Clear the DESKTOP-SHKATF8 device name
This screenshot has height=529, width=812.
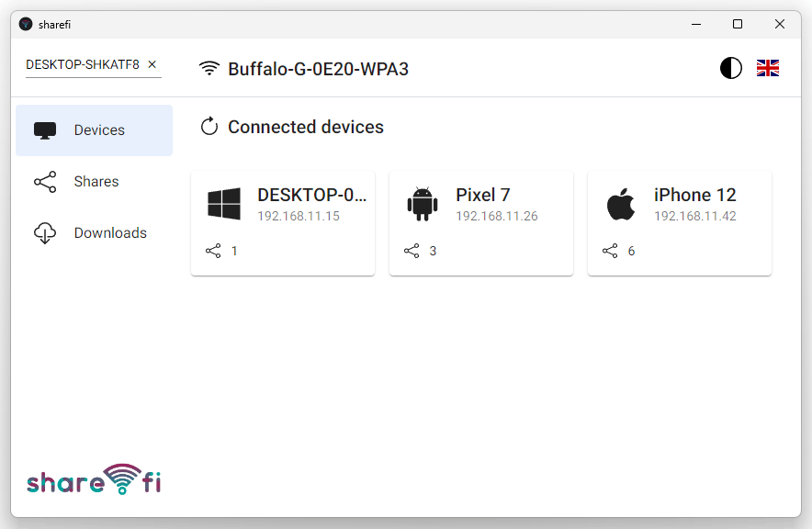[x=152, y=64]
